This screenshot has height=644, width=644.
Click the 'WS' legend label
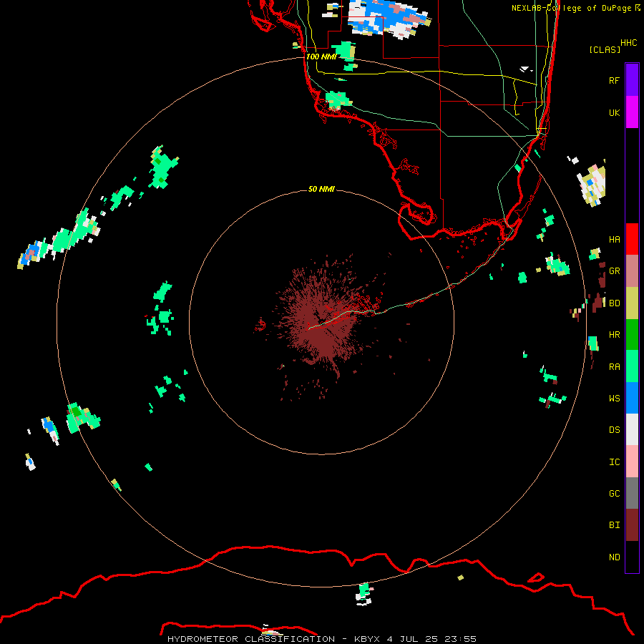pos(614,398)
